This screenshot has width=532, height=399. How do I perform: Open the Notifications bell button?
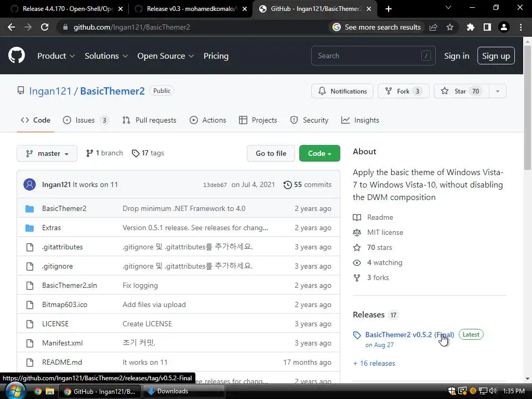pyautogui.click(x=342, y=91)
